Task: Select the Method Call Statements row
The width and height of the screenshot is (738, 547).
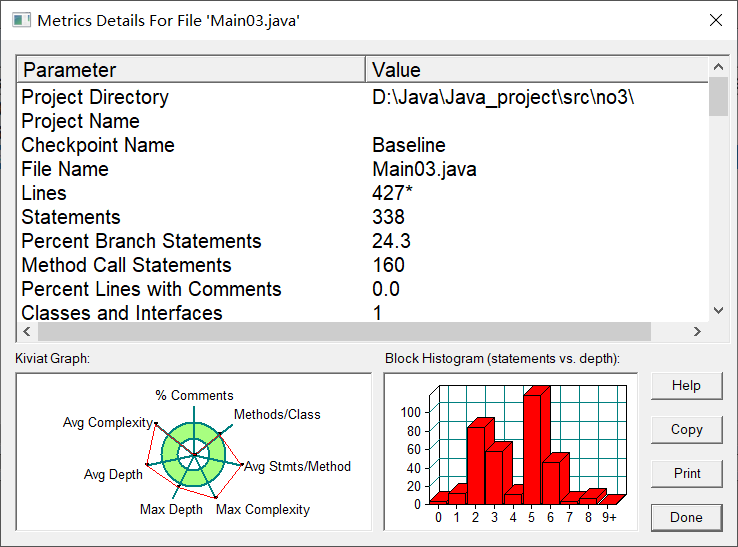Action: click(362, 265)
